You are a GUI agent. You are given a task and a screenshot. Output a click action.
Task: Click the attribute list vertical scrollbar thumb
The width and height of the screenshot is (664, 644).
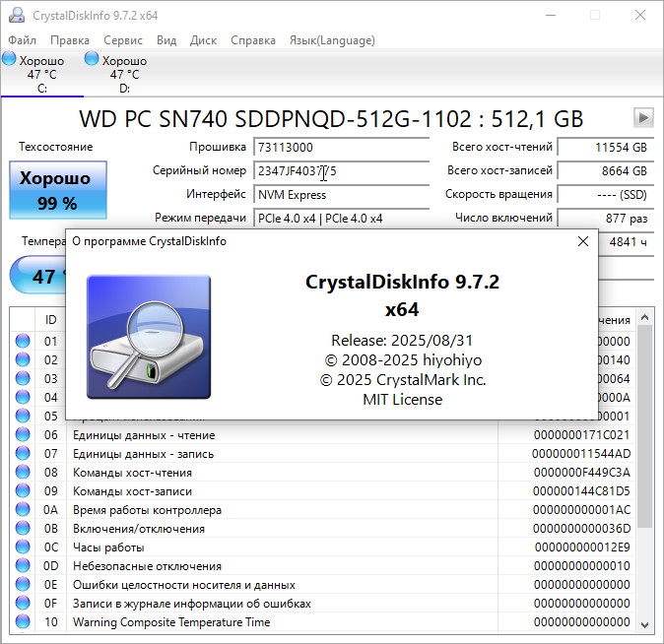click(x=644, y=426)
